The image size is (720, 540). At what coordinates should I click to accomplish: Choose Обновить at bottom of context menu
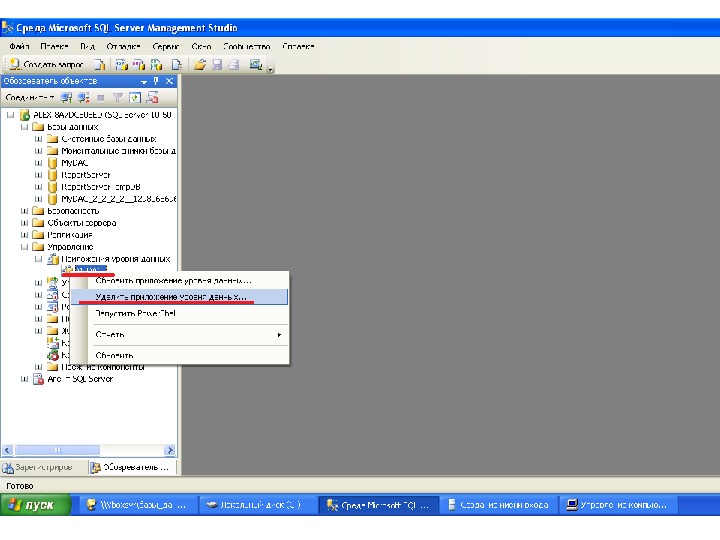pyautogui.click(x=180, y=355)
